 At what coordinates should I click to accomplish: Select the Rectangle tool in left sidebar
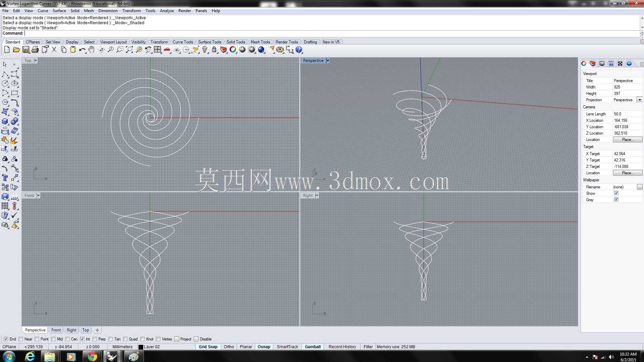14,93
